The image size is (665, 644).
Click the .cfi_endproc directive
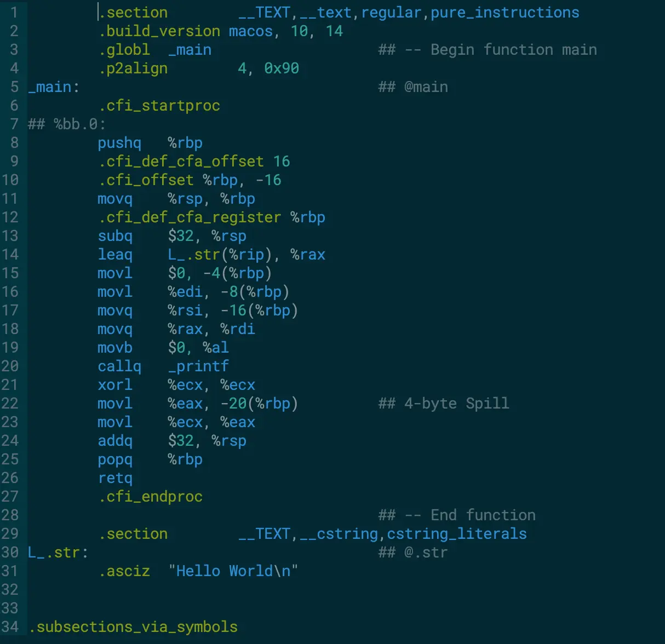pos(151,497)
